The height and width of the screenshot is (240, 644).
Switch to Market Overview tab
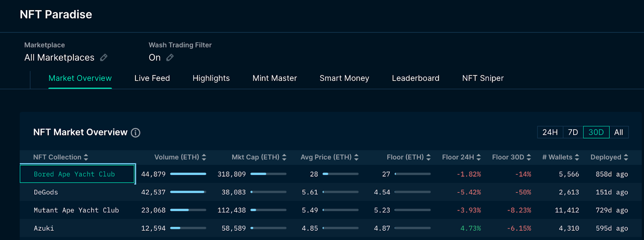point(80,78)
